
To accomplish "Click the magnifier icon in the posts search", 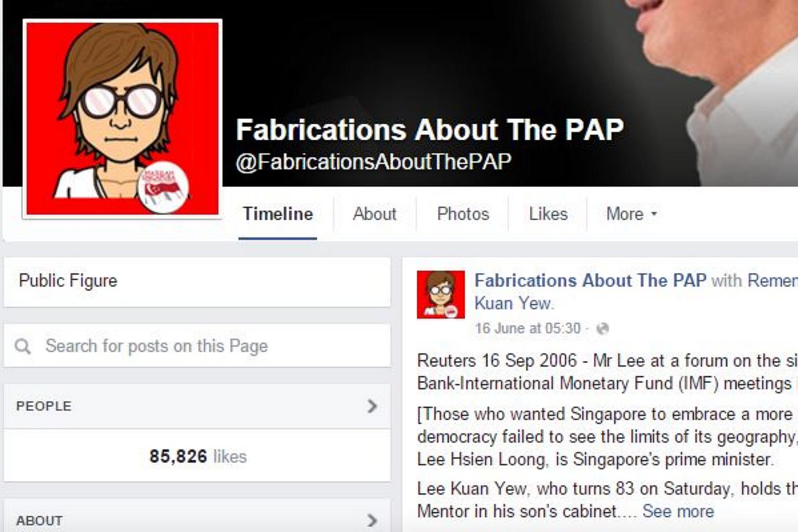I will [x=22, y=346].
